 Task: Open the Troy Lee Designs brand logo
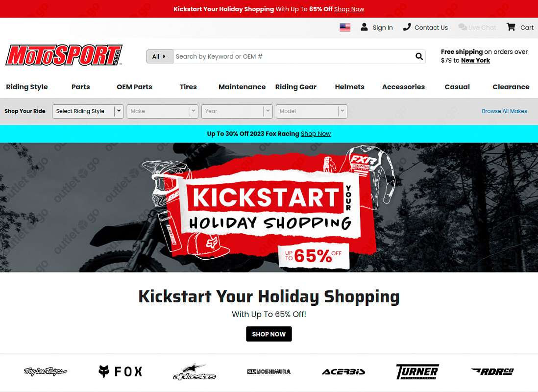coord(45,371)
